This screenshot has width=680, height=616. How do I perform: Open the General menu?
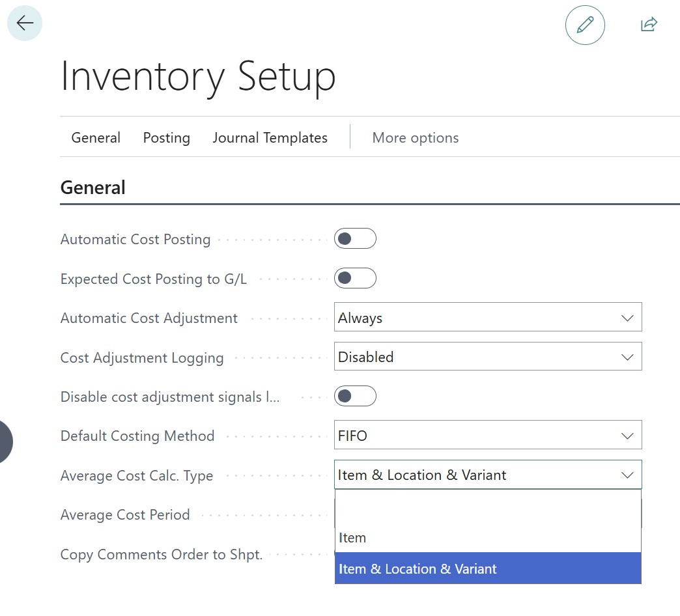(x=96, y=138)
